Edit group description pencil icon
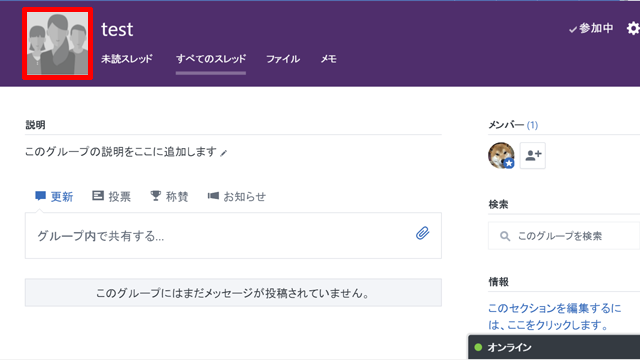The width and height of the screenshot is (640, 360). [223, 153]
